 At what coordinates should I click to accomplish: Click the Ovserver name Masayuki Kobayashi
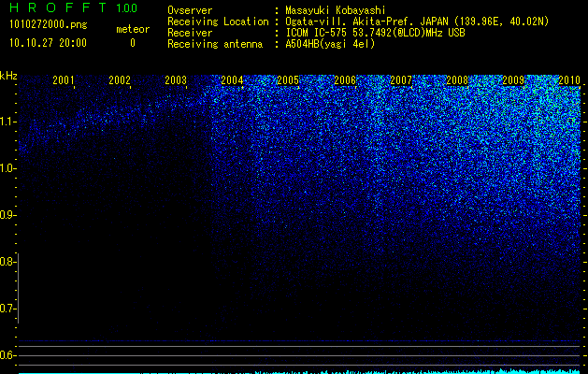[336, 10]
